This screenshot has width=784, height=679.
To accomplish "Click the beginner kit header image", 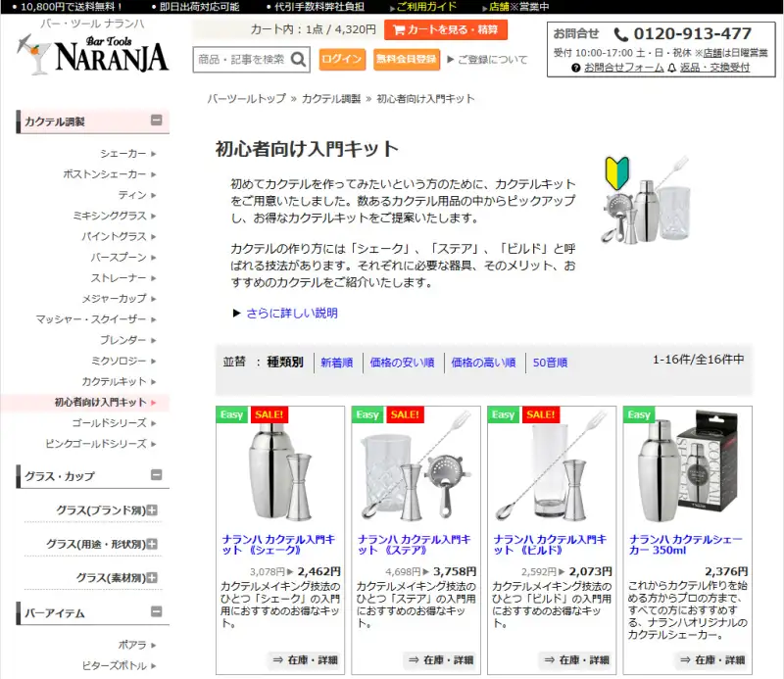I will 646,200.
